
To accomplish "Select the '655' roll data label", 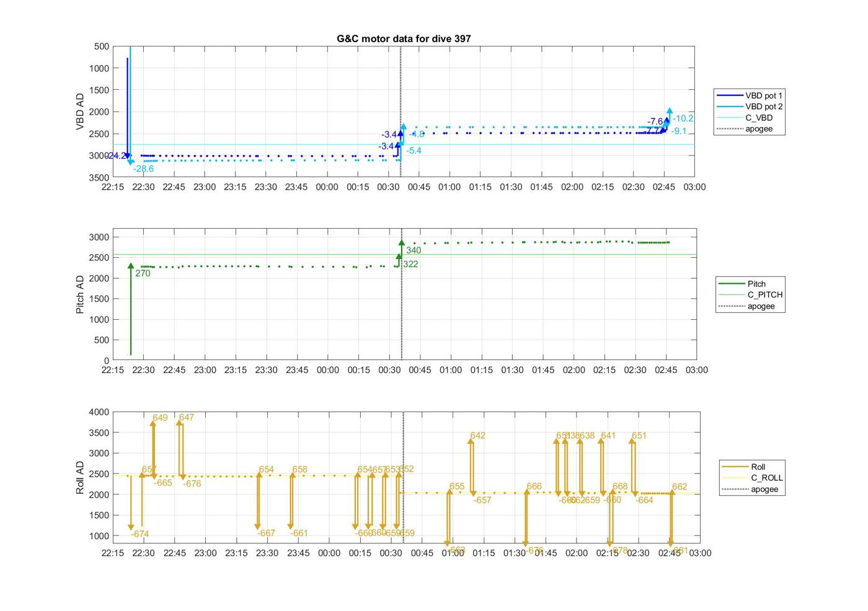I will point(457,486).
